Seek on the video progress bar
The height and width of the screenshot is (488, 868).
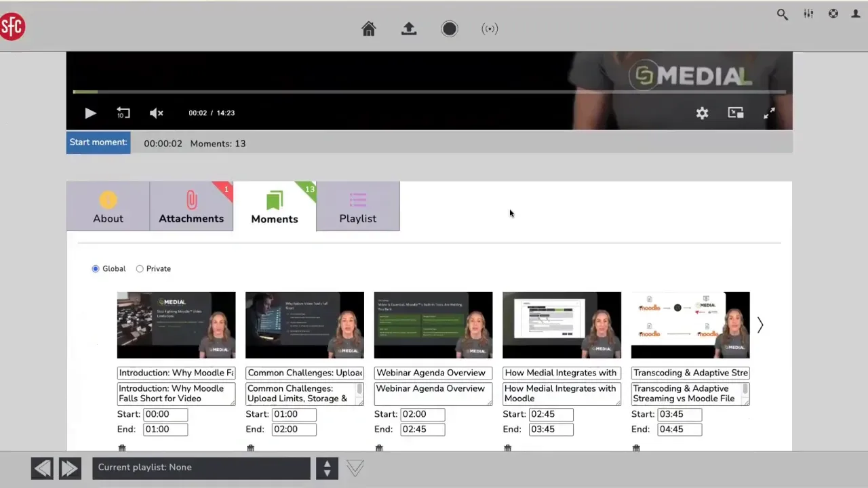tap(429, 91)
